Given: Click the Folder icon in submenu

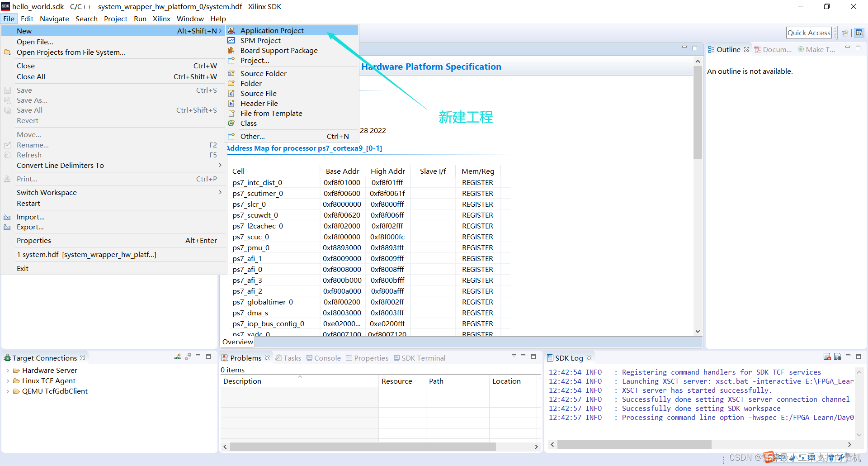Looking at the screenshot, I should coord(231,83).
